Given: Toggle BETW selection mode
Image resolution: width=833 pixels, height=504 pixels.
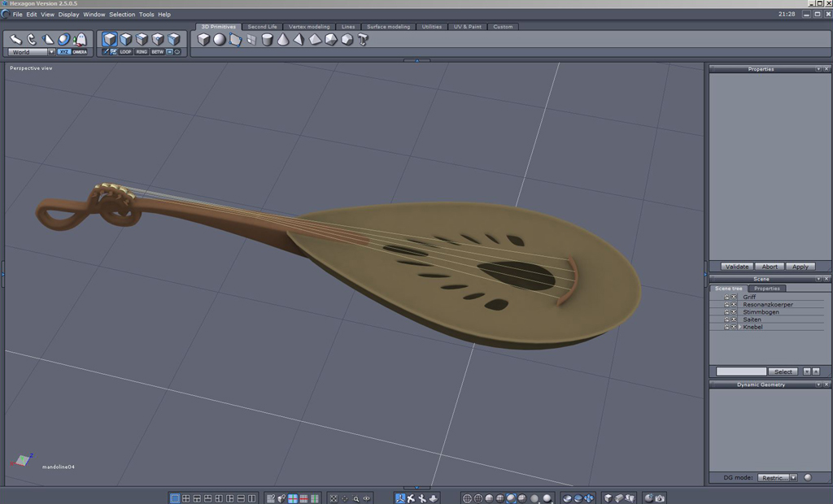Looking at the screenshot, I should pyautogui.click(x=157, y=52).
